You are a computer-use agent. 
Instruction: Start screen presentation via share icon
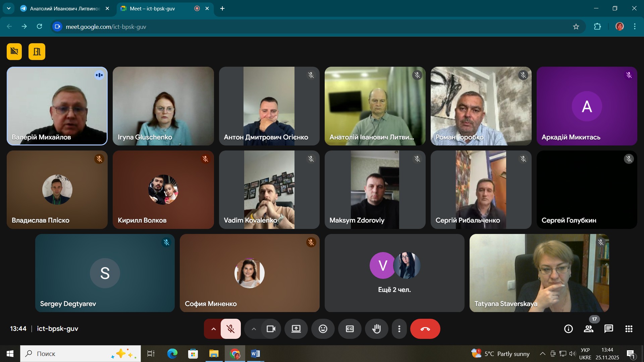click(x=296, y=329)
